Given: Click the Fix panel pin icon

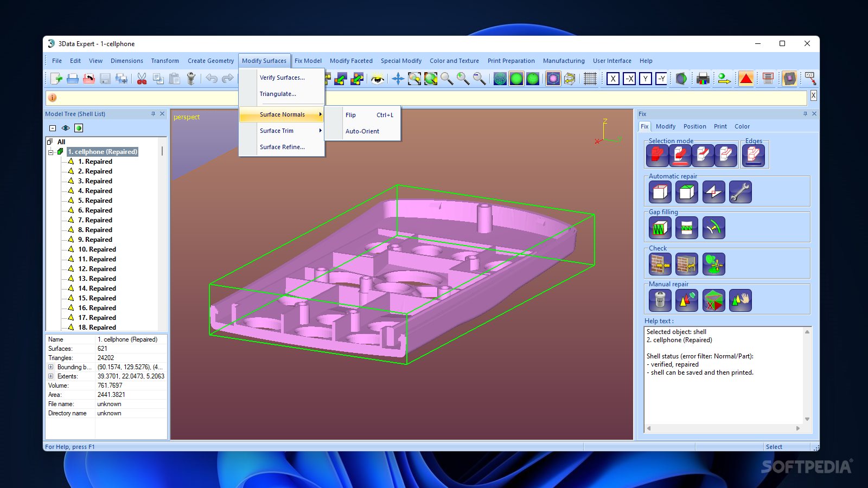Looking at the screenshot, I should [x=805, y=114].
